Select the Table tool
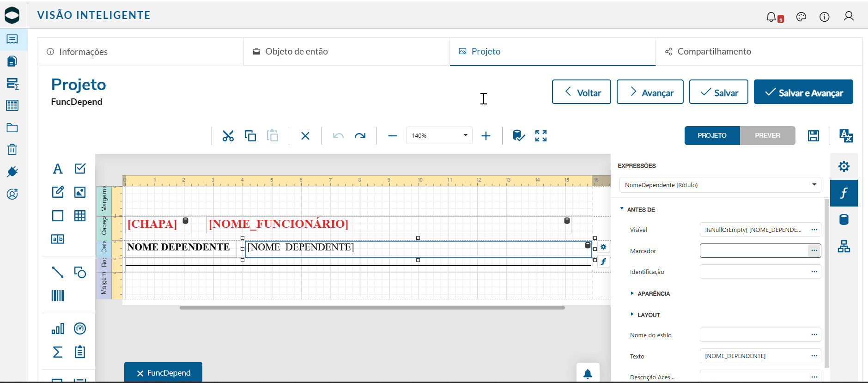The width and height of the screenshot is (868, 383). point(80,216)
